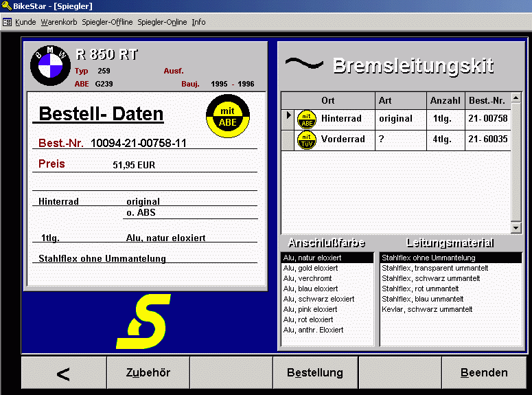The height and width of the screenshot is (395, 532).
Task: Select the Hinterrad row selector arrow
Action: click(288, 120)
